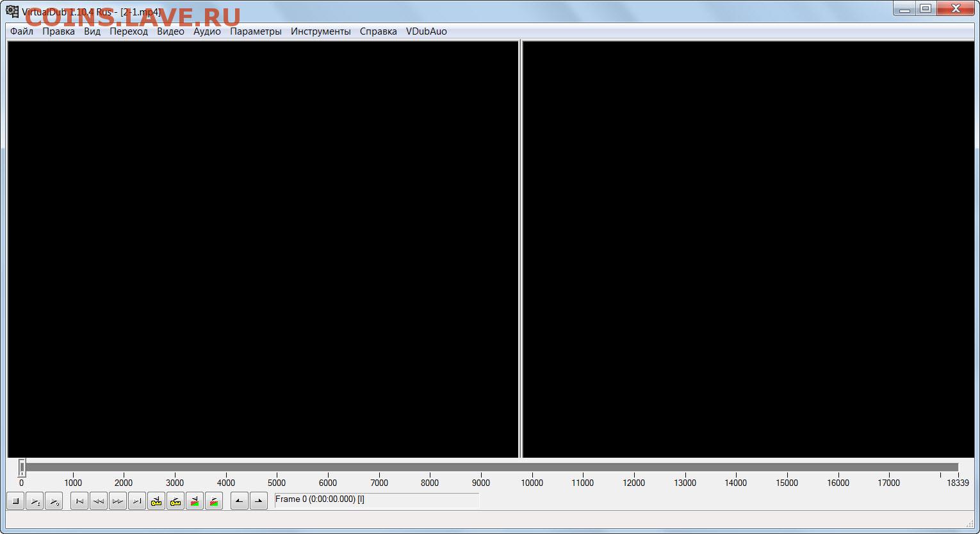
Task: Play the input video preview
Action: pos(35,501)
